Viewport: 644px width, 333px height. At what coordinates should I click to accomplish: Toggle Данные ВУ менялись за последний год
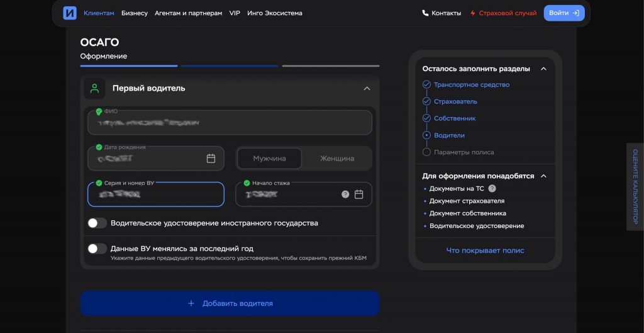point(97,249)
